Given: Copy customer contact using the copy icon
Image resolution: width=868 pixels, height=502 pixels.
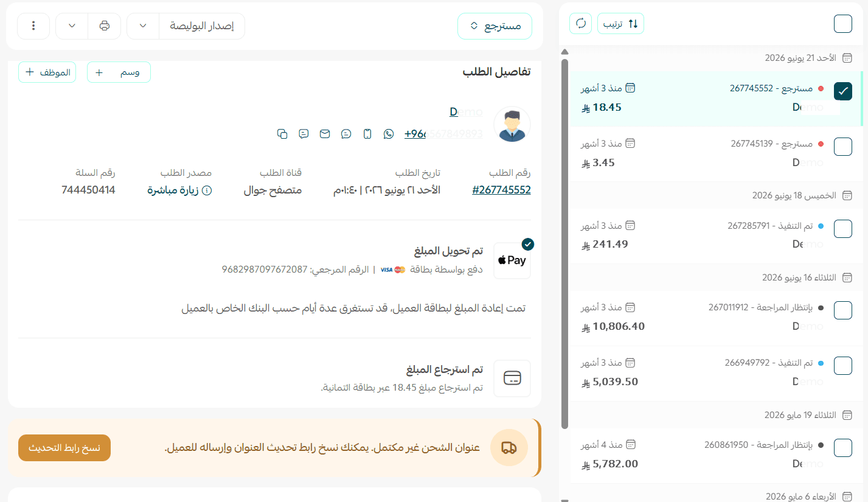Looking at the screenshot, I should [282, 134].
